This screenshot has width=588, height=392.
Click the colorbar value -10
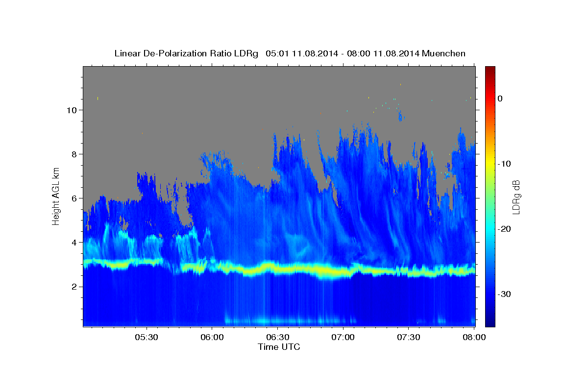click(505, 164)
